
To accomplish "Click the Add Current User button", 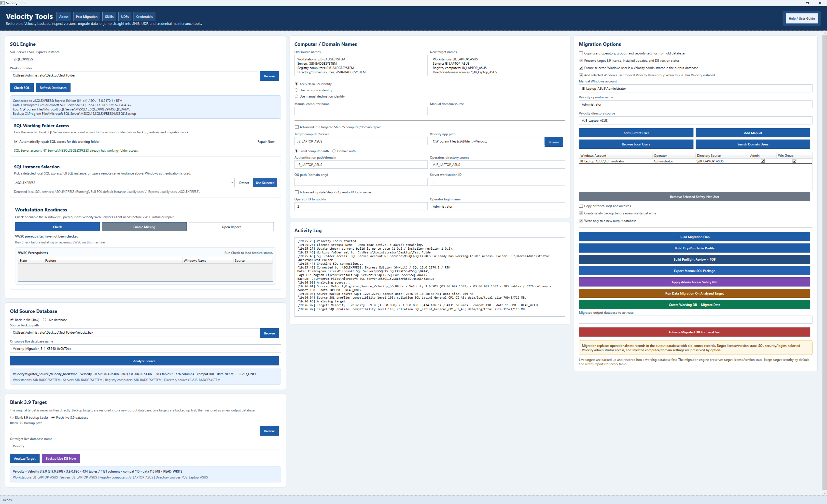I will (x=636, y=133).
